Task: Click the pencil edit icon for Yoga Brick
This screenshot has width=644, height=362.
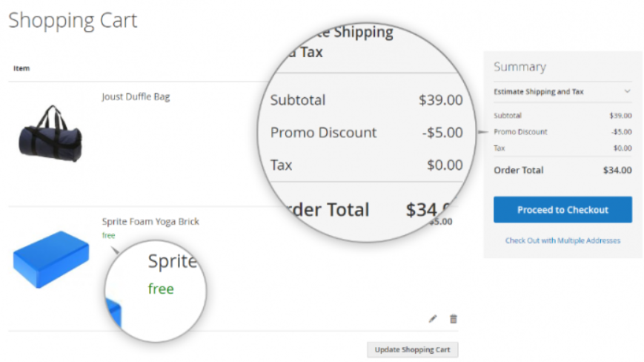Action: coord(433,319)
